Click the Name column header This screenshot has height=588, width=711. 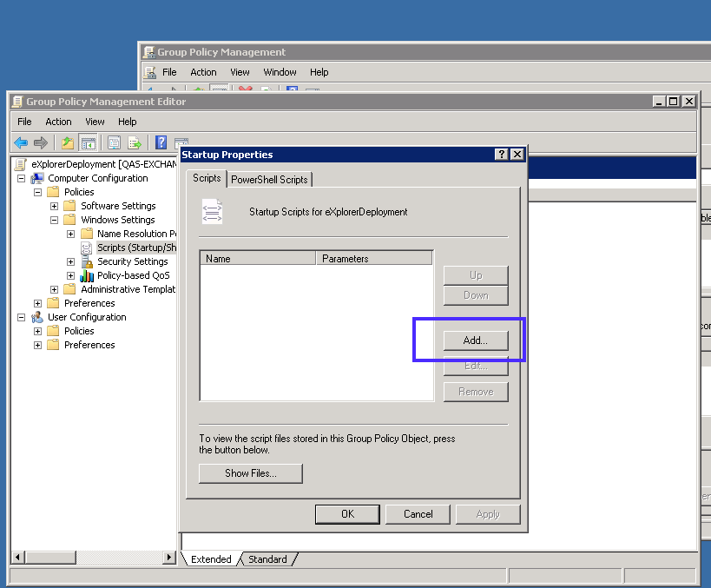[x=258, y=258]
